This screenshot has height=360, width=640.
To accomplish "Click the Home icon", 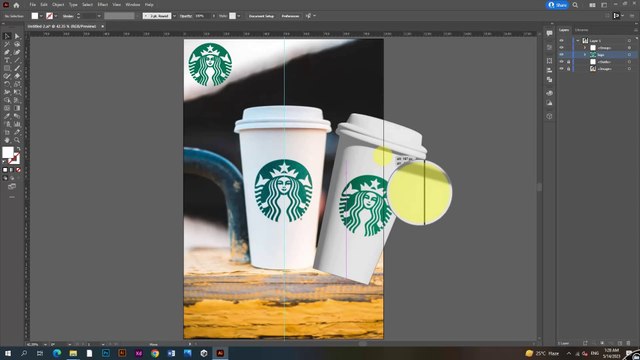I will pyautogui.click(x=16, y=5).
